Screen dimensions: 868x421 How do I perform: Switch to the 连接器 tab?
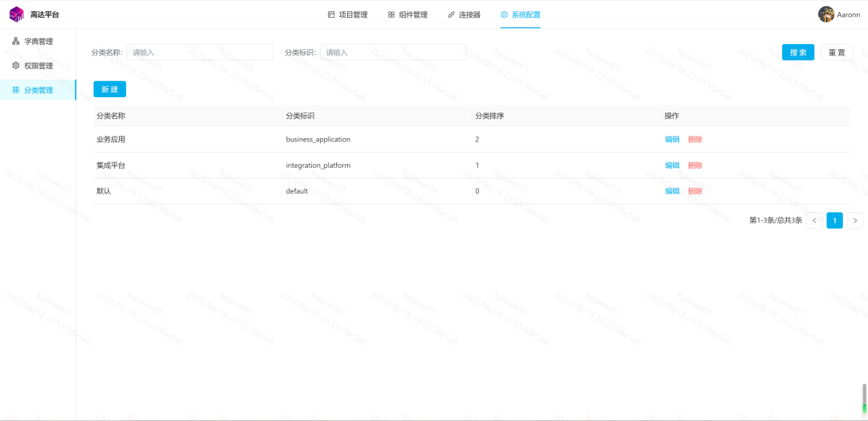coord(465,15)
